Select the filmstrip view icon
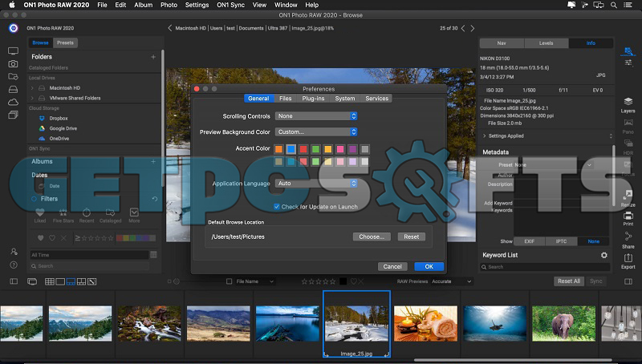Screen dimensions: 642x364 71,281
